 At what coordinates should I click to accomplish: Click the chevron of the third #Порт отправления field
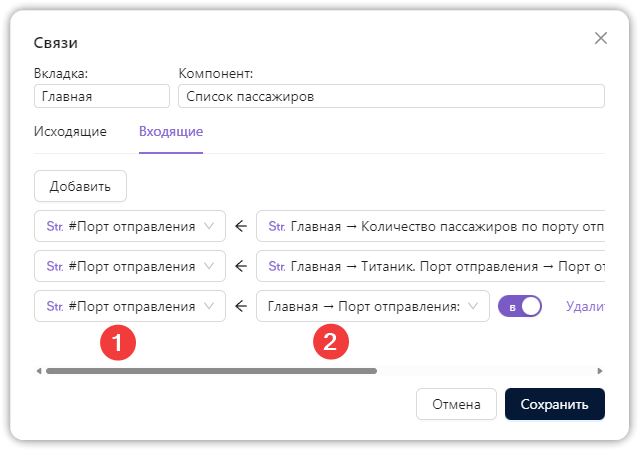(x=209, y=306)
